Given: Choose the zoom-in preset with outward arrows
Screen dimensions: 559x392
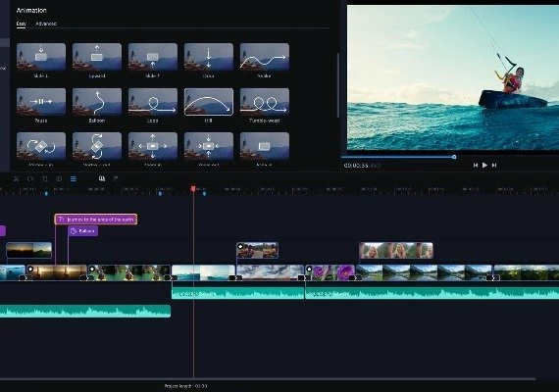Looking at the screenshot, I should pos(153,146).
